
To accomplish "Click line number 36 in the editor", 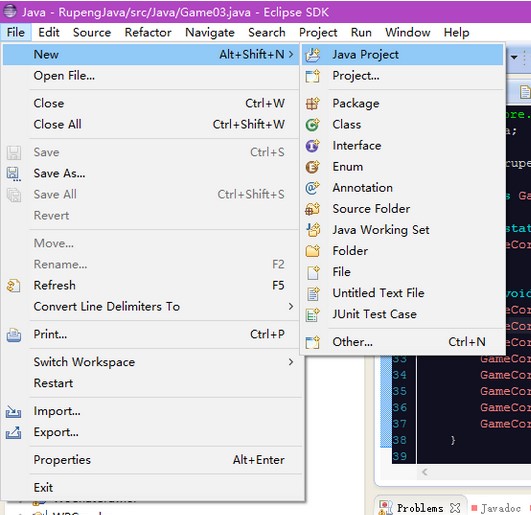I will click(400, 407).
